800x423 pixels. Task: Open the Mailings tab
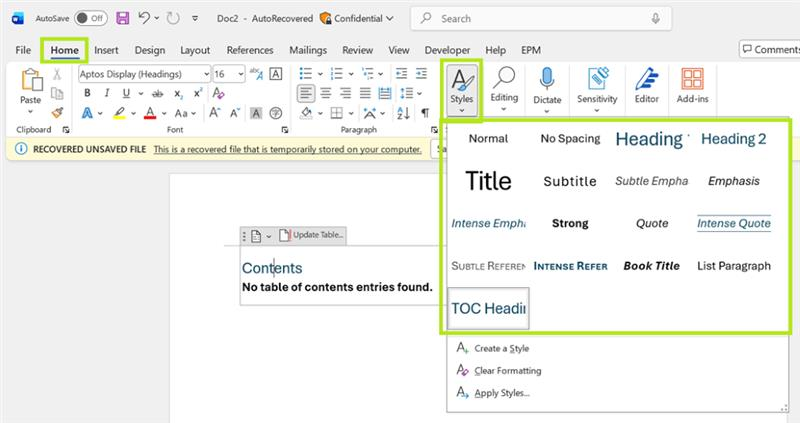(308, 50)
